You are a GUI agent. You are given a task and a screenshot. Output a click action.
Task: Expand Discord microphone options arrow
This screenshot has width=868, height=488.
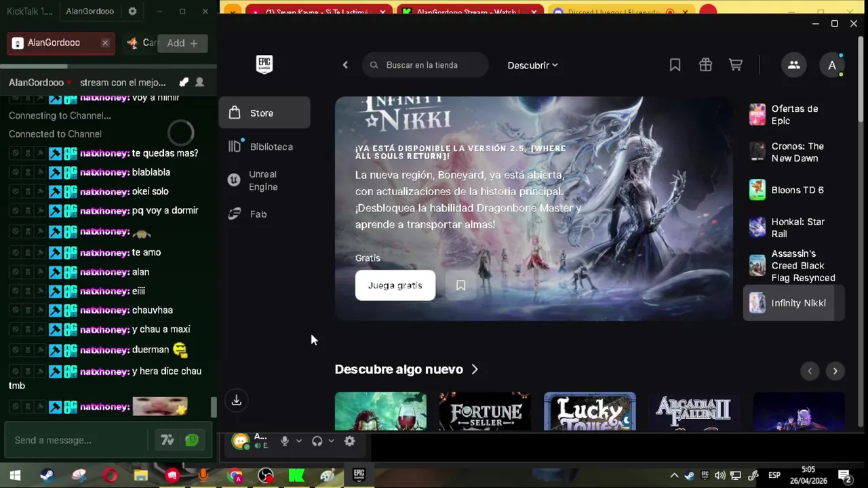298,441
